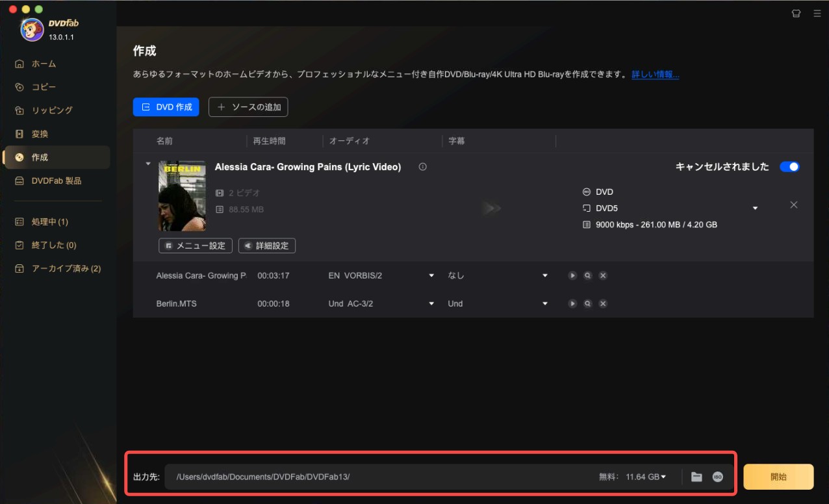Open DVDFab 製品 in sidebar
The image size is (829, 504).
(x=56, y=181)
